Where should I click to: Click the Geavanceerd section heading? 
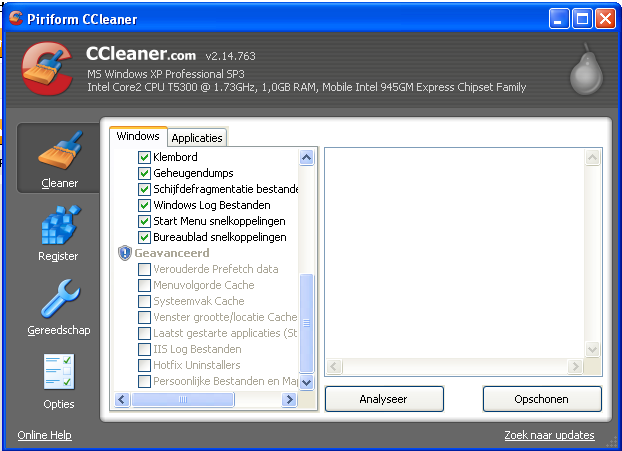172,253
